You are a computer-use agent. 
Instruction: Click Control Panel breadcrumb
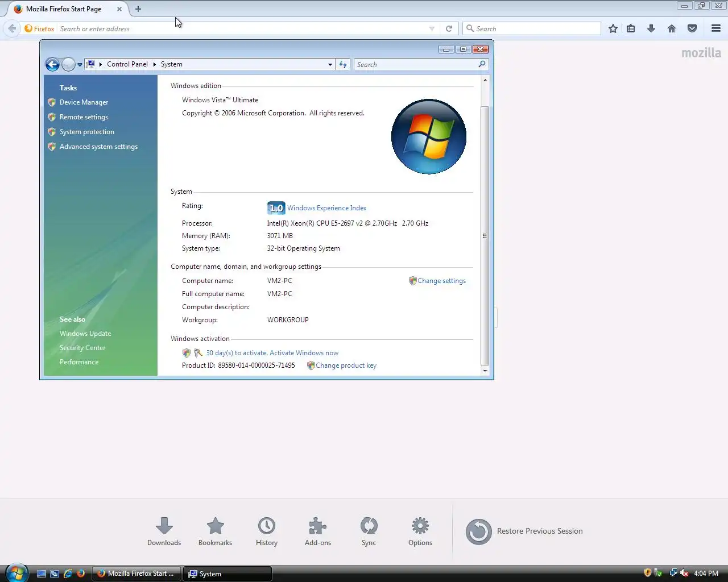[127, 64]
